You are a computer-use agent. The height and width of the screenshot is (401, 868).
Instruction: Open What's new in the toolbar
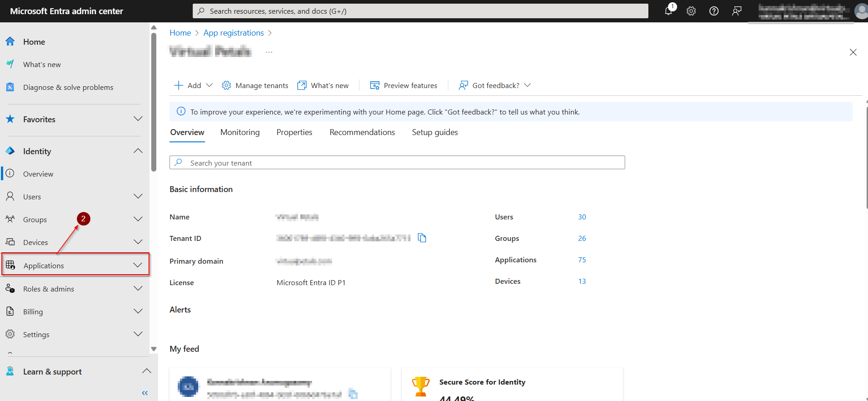point(323,85)
